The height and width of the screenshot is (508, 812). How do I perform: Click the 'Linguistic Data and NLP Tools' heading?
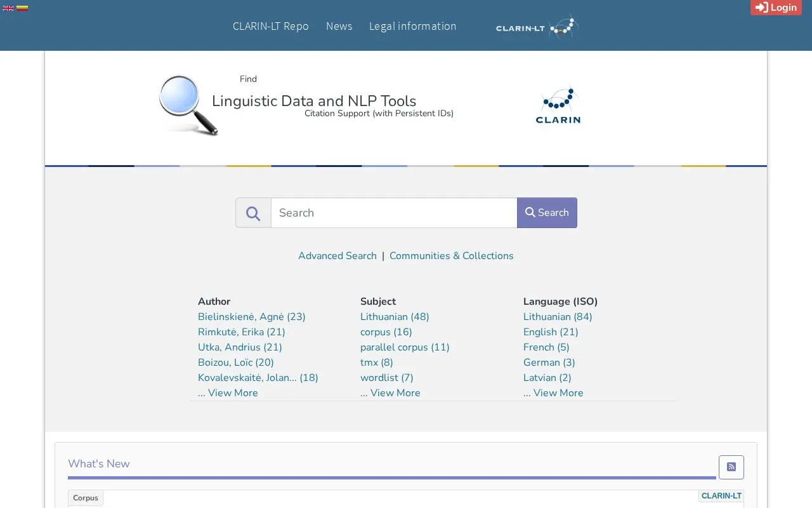coord(314,101)
